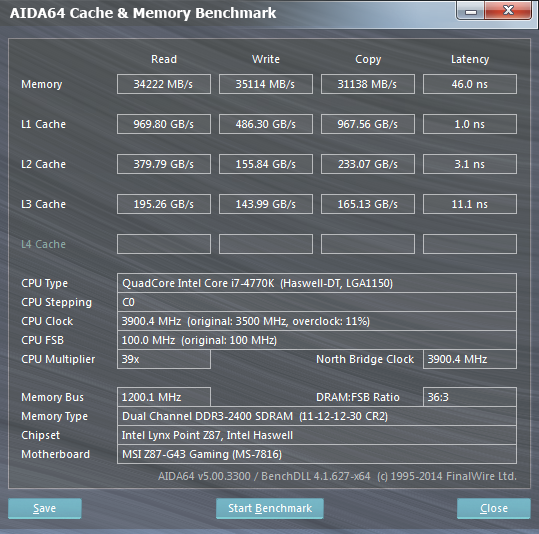Click the Memory Latency 46.0 ns field
The image size is (539, 534).
[x=470, y=84]
